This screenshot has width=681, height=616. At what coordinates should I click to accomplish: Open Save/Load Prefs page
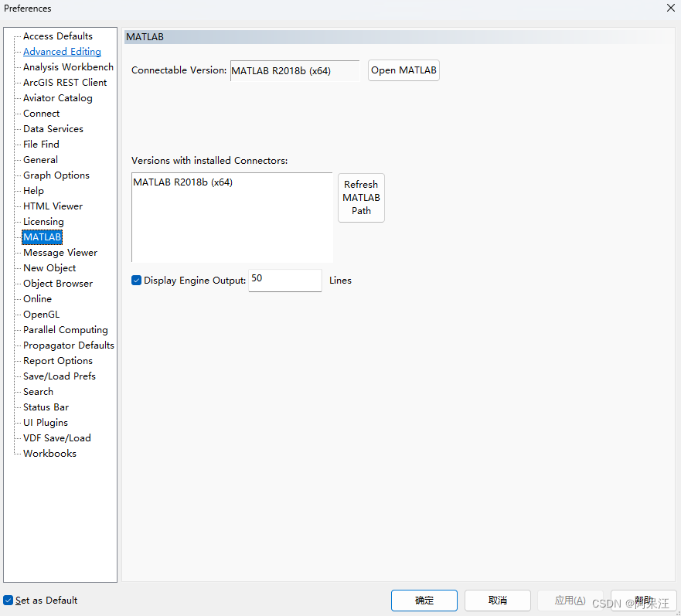[x=60, y=376]
